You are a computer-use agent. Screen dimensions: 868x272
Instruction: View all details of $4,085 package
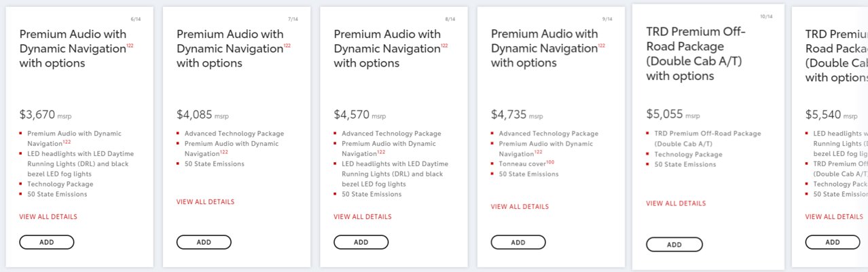tap(205, 202)
